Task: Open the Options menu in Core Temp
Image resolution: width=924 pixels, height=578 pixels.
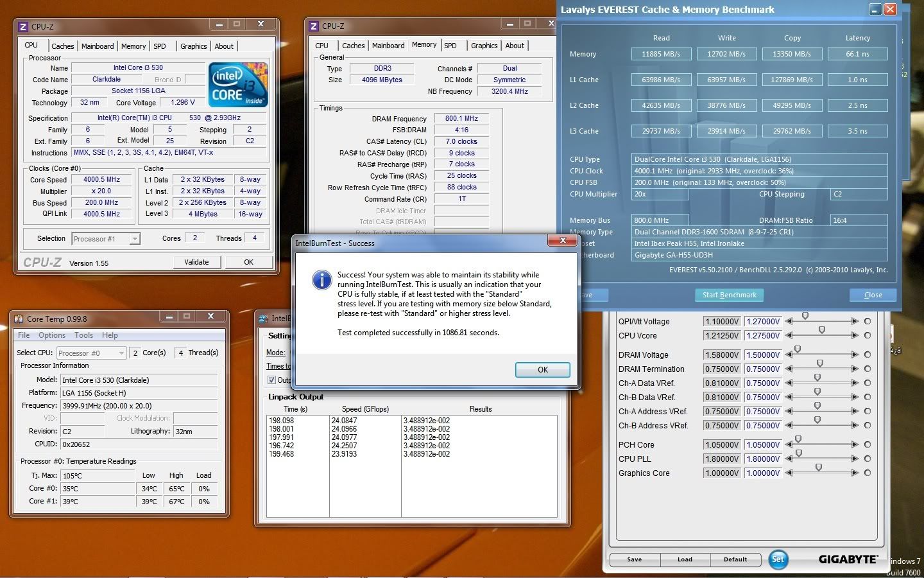Action: 52,335
